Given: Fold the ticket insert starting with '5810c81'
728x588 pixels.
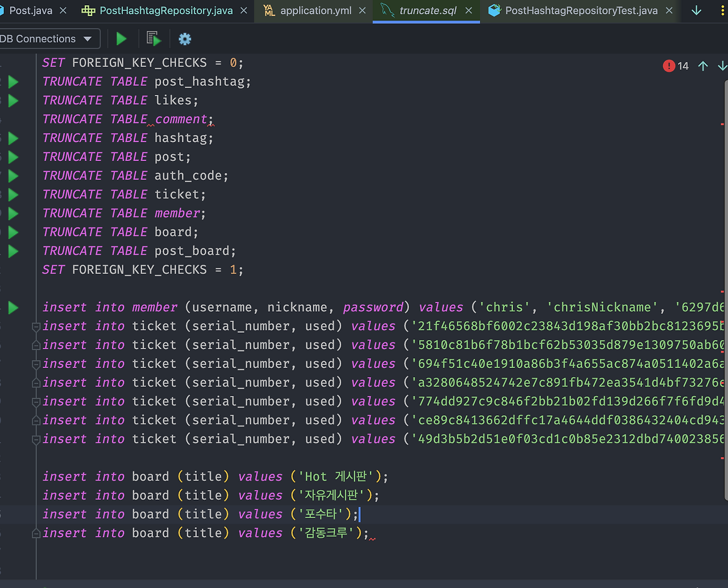Looking at the screenshot, I should tap(36, 345).
